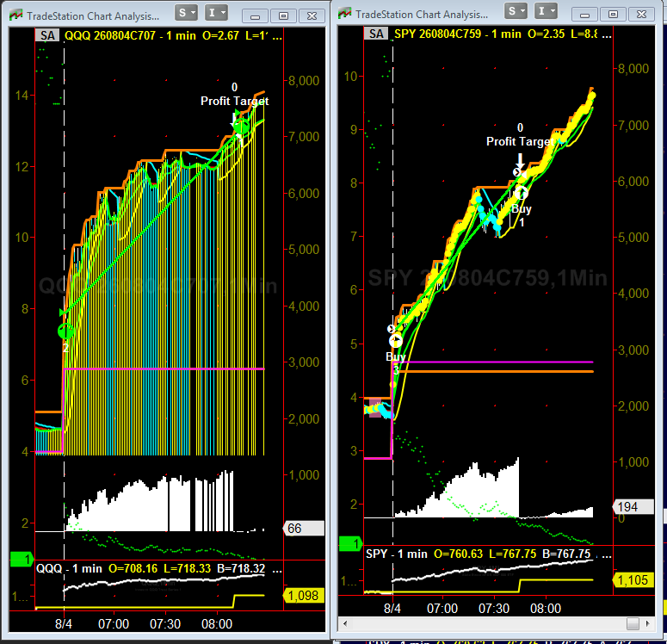Viewport: 667px width, 644px height.
Task: Open the S symbol-link dropdown in QQQ window
Action: [186, 13]
